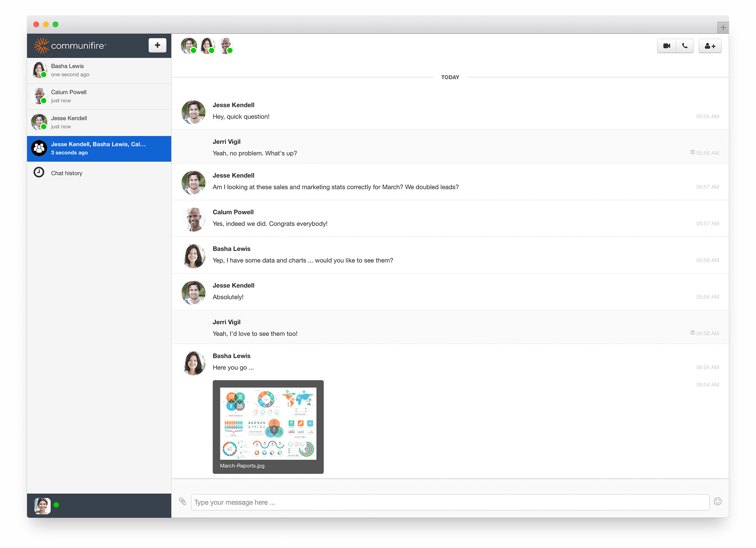This screenshot has height=548, width=756.
Task: Open the emoji picker
Action: (x=717, y=502)
